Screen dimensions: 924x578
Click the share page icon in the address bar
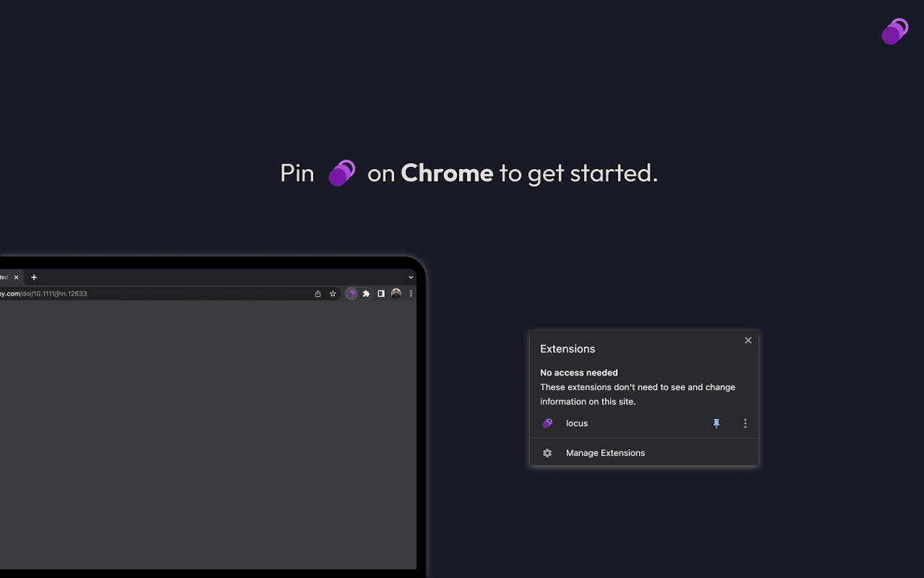click(318, 293)
